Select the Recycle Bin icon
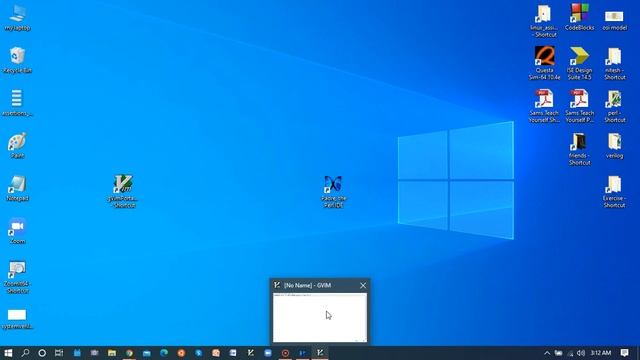The width and height of the screenshot is (640, 360). tap(17, 60)
